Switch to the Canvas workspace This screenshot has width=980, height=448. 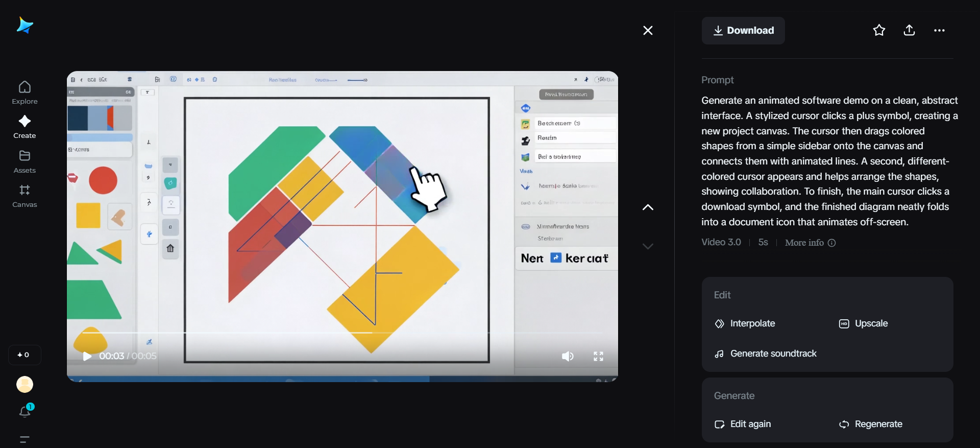tap(24, 196)
